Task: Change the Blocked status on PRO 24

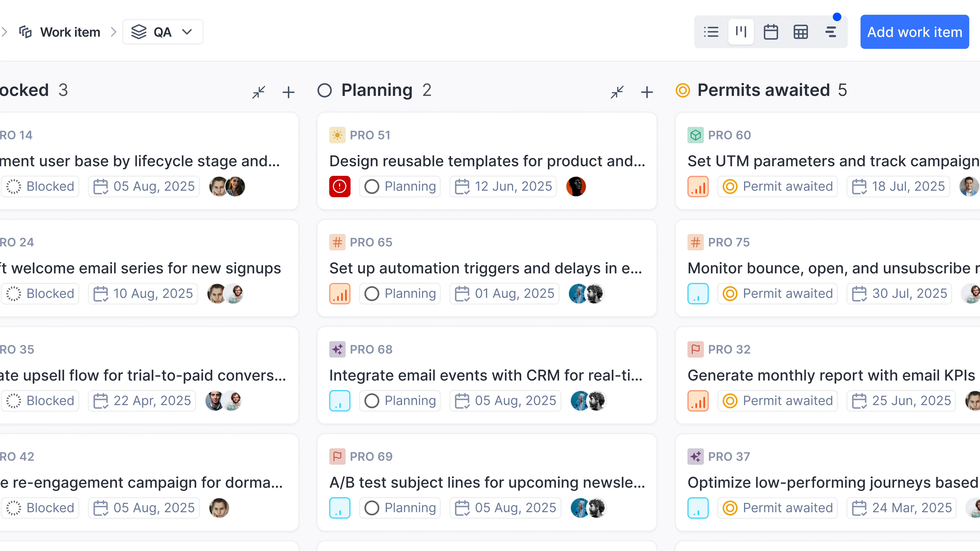Action: pos(40,293)
